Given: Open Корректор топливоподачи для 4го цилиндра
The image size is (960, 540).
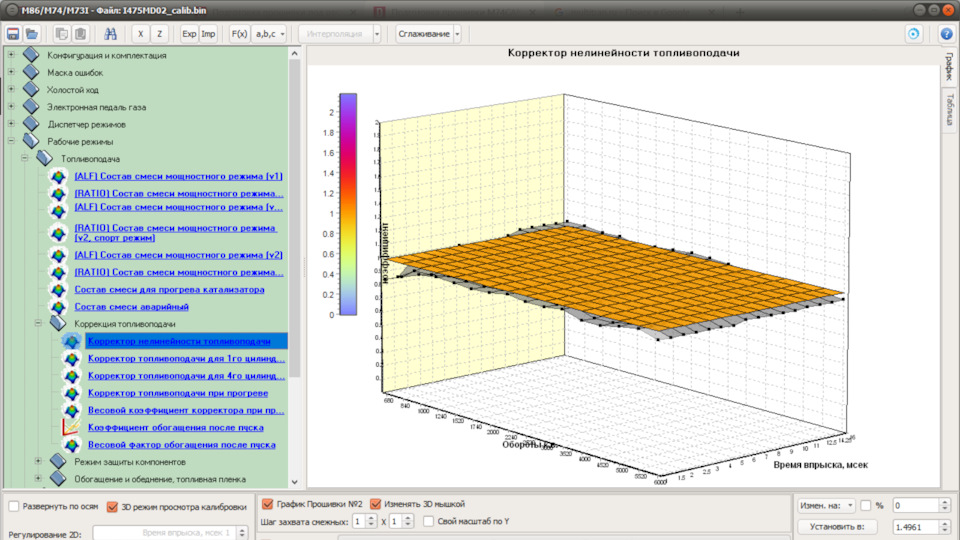Looking at the screenshot, I should click(186, 375).
